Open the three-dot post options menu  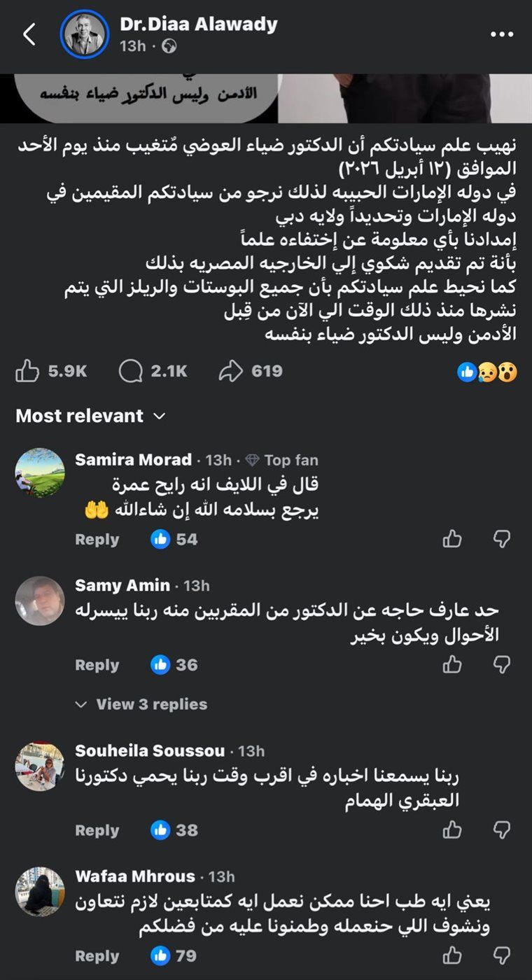coord(502,34)
